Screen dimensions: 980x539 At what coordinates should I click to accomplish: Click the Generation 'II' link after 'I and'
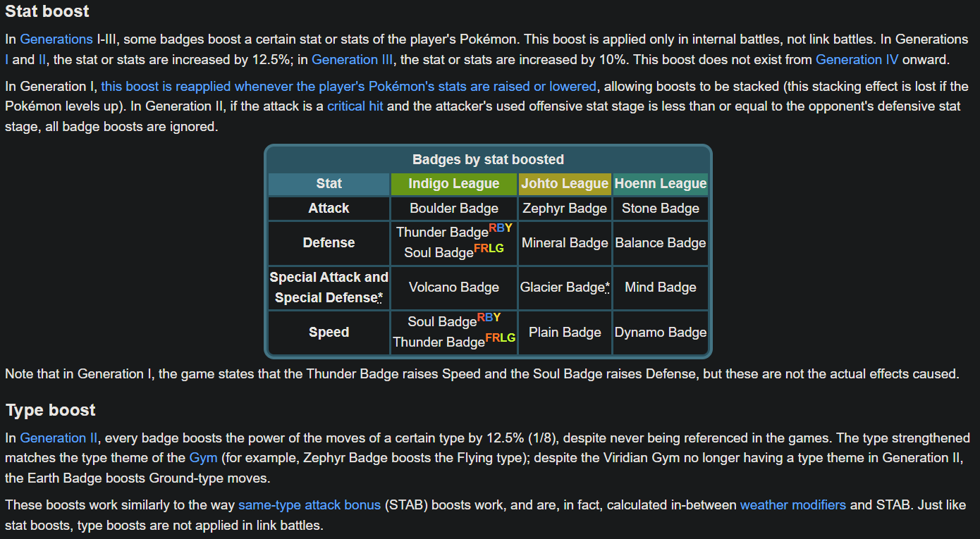[x=42, y=60]
